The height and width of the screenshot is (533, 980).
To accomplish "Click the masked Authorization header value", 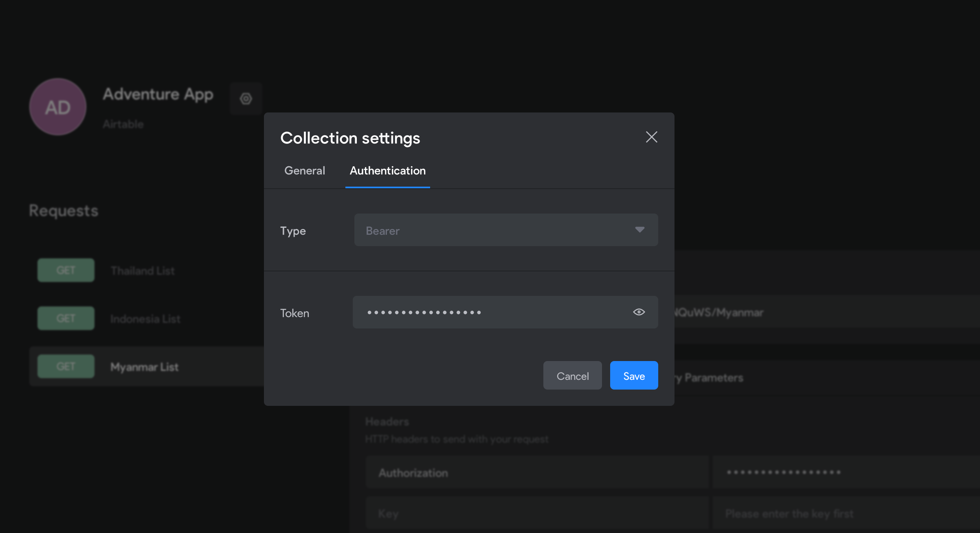I will (x=846, y=473).
